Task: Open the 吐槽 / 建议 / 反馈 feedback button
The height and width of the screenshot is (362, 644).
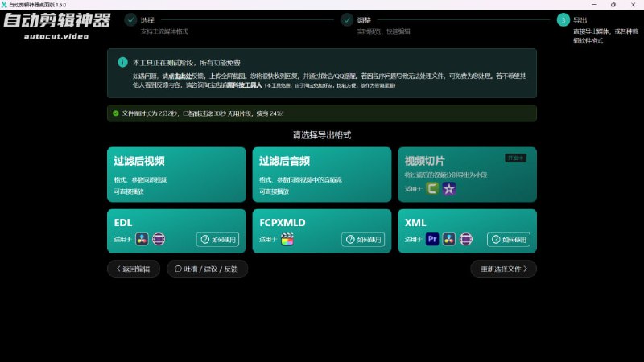Action: pyautogui.click(x=207, y=269)
